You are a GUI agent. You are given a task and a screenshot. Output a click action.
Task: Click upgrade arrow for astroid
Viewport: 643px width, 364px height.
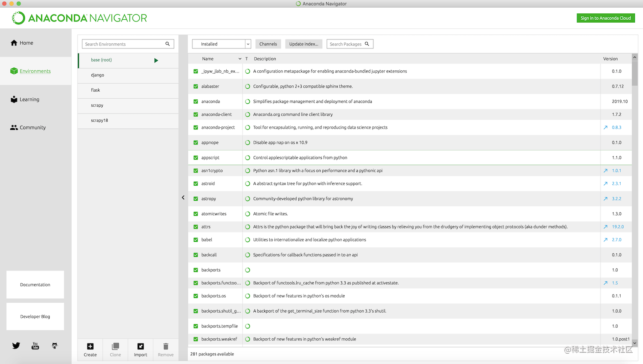click(x=606, y=184)
